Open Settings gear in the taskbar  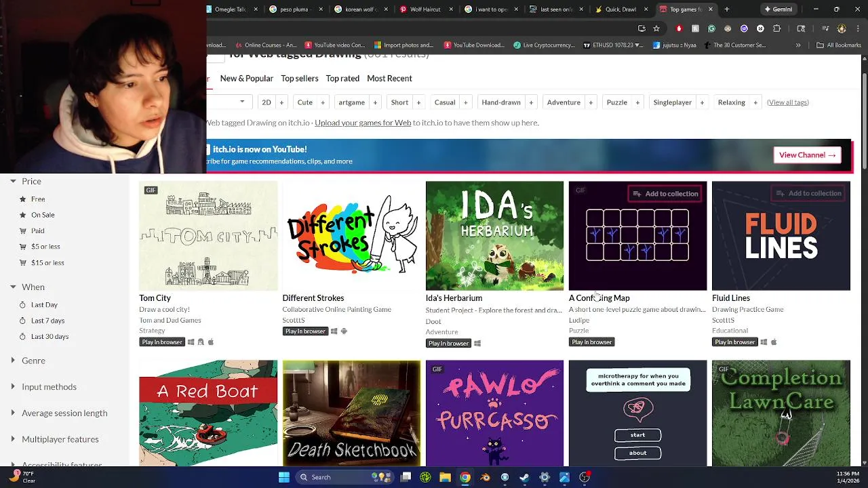point(545,477)
